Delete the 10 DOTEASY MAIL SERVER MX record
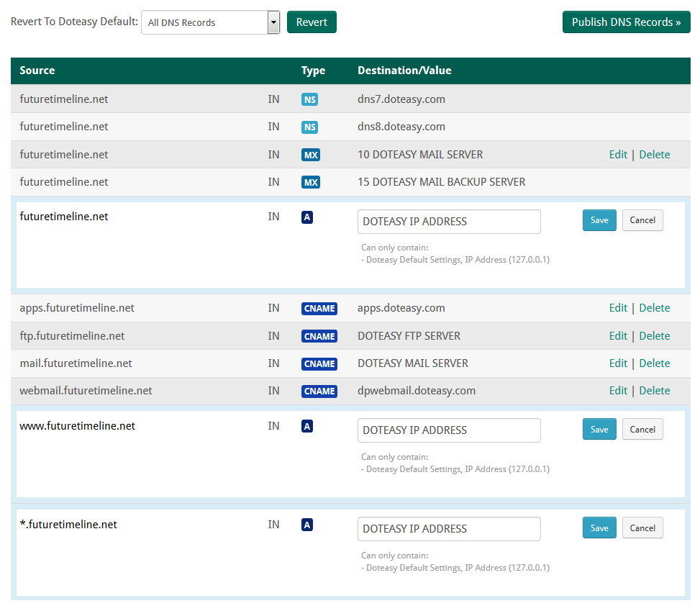Screen dimensions: 700x611 pyautogui.click(x=655, y=155)
